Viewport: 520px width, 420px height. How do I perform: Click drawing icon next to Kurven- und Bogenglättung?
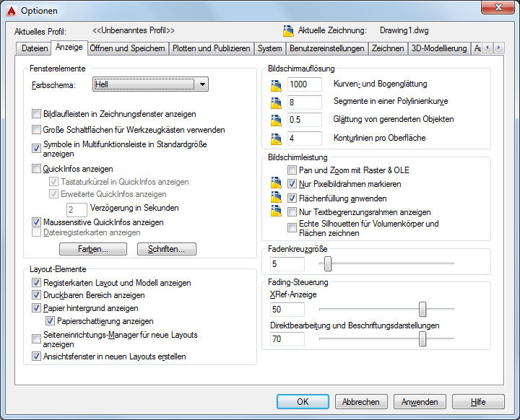(276, 85)
